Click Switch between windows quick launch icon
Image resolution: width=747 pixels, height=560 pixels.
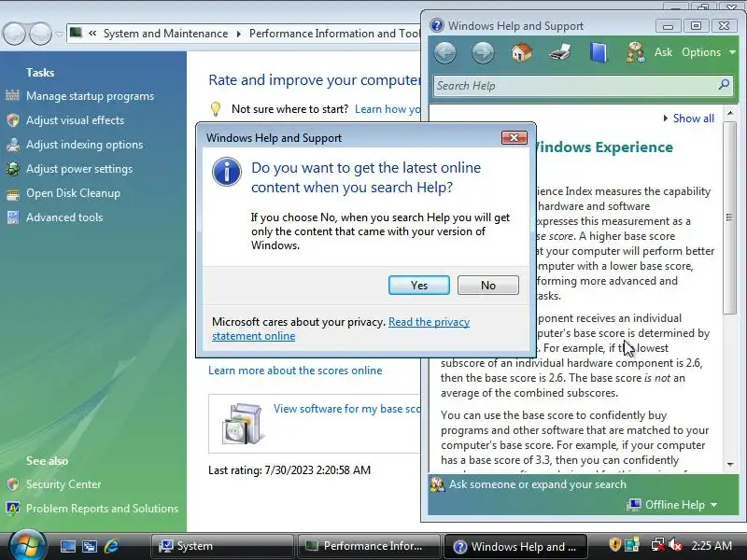tap(90, 546)
